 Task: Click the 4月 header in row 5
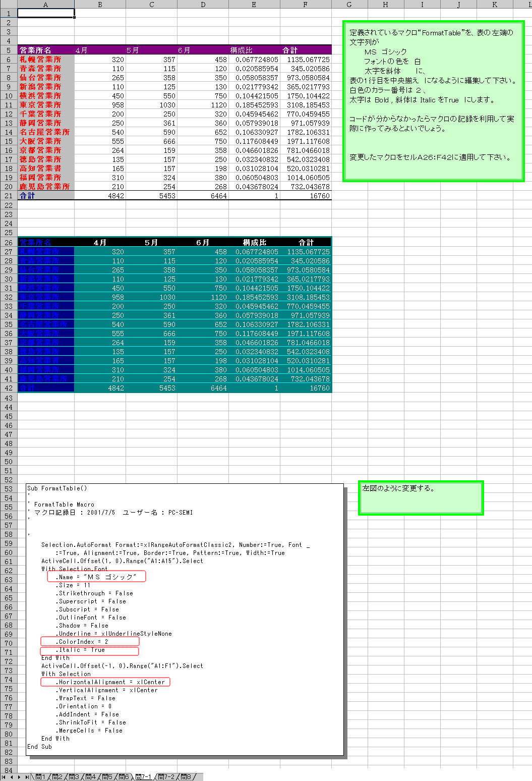tap(100, 50)
